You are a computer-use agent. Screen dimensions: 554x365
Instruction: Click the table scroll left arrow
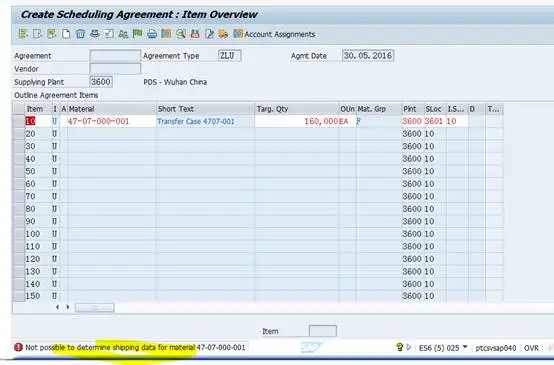[x=58, y=307]
